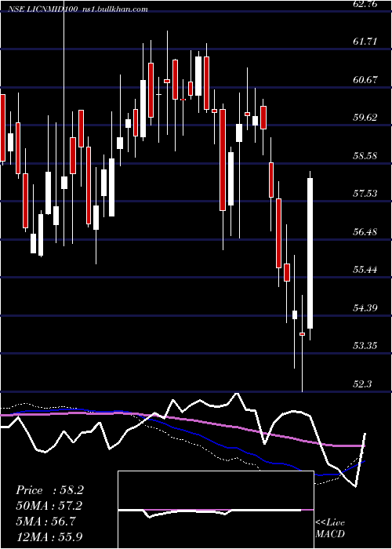Click the 59.62 price axis label
This screenshot has width=392, height=549.
click(365, 118)
